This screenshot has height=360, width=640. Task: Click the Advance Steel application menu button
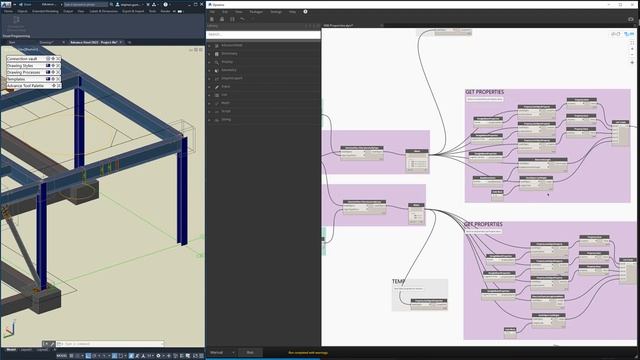pos(6,4)
